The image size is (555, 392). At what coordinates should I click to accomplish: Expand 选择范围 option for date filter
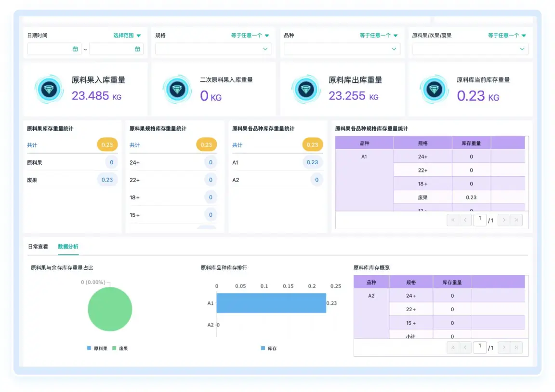[x=127, y=35]
